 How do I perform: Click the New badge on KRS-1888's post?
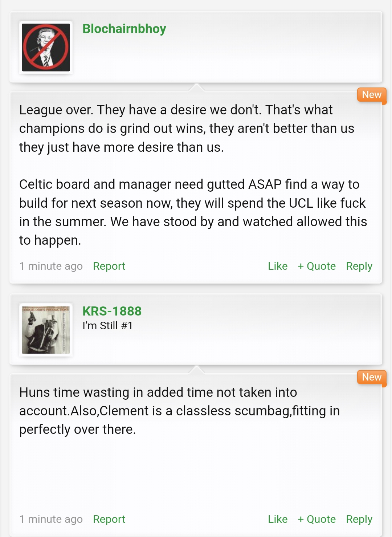(372, 378)
